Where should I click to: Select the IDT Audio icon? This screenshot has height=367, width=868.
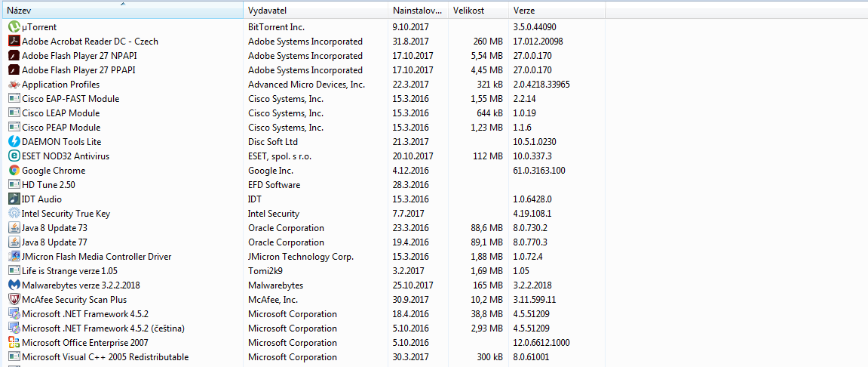(14, 199)
